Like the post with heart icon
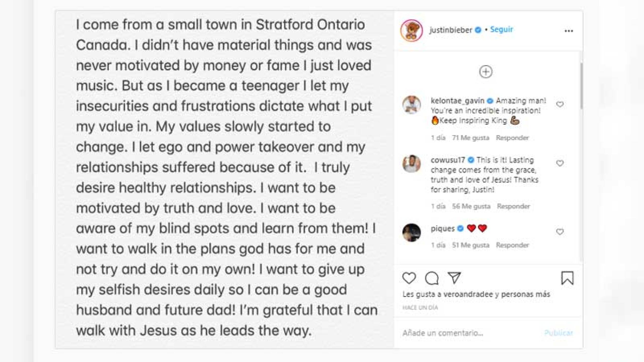 (409, 278)
